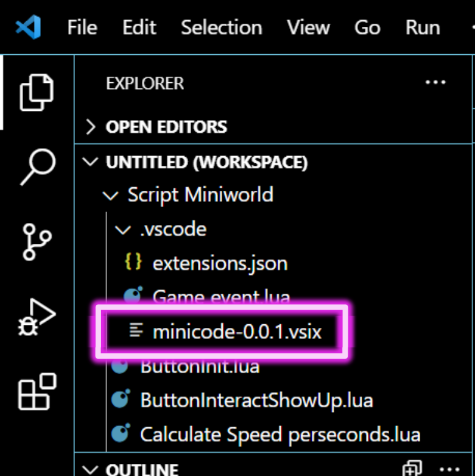Click the VS Code logo icon
The image size is (475, 476).
28,27
